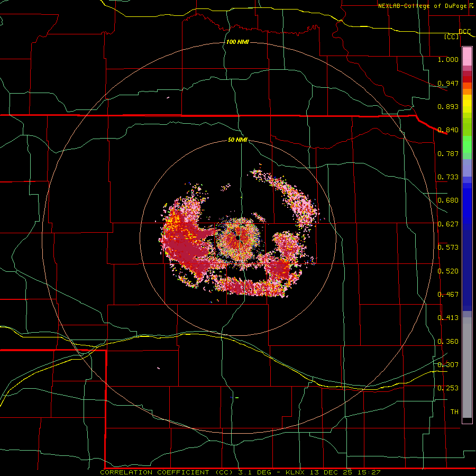Click the TH threshold label on the scale
Viewport: 476px width, 476px height.
pyautogui.click(x=454, y=412)
